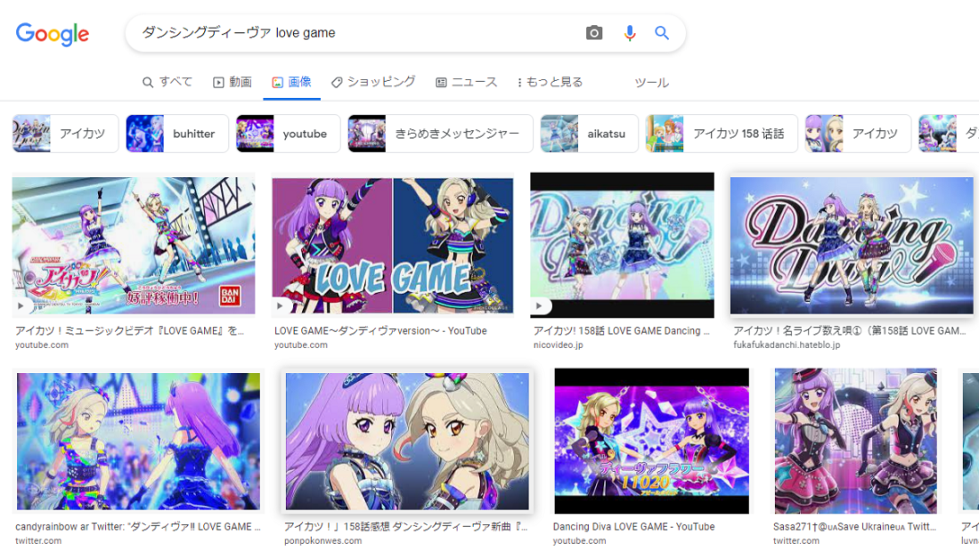This screenshot has height=560, width=979.
Task: Click play icon on BANDAI video thumbnail
Action: tap(22, 306)
